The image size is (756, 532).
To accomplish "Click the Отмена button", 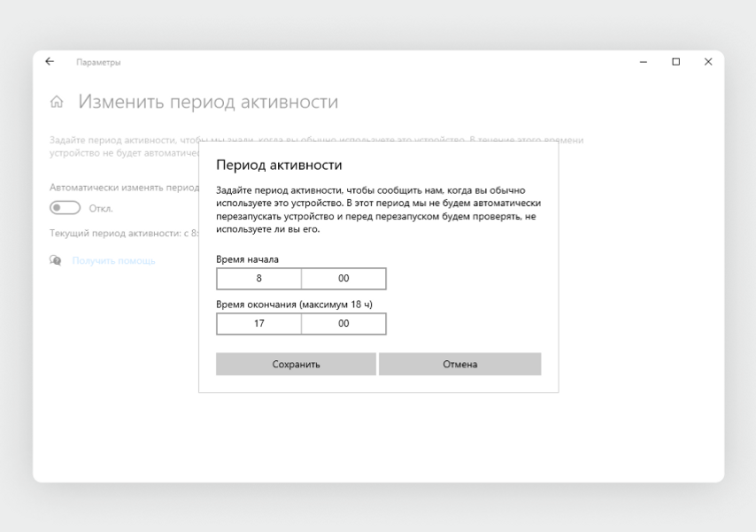I will pos(460,364).
